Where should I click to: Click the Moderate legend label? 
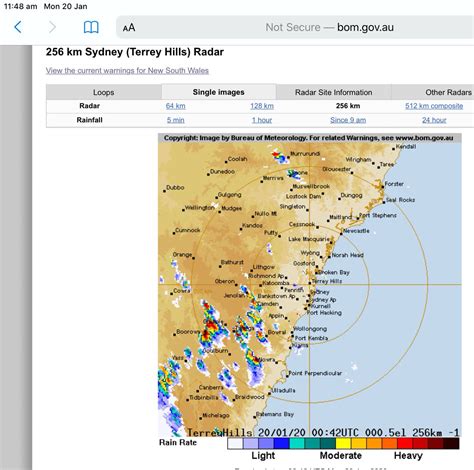(x=341, y=456)
